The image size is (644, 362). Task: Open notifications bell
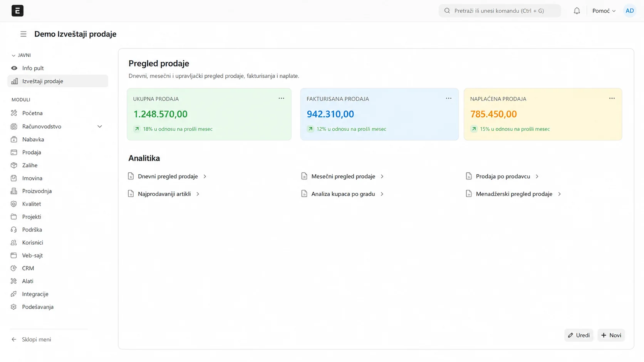(x=577, y=11)
